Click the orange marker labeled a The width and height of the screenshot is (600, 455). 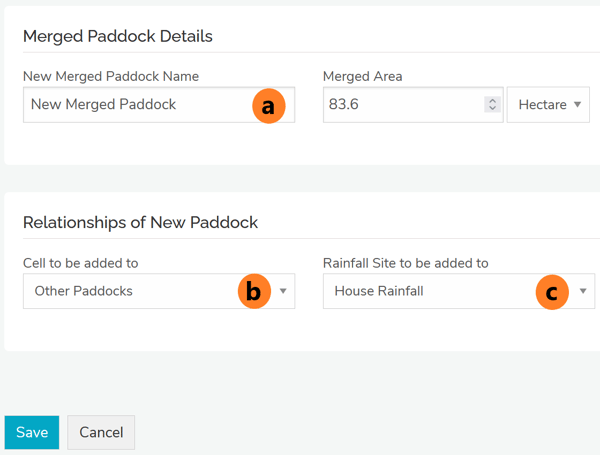tap(268, 105)
